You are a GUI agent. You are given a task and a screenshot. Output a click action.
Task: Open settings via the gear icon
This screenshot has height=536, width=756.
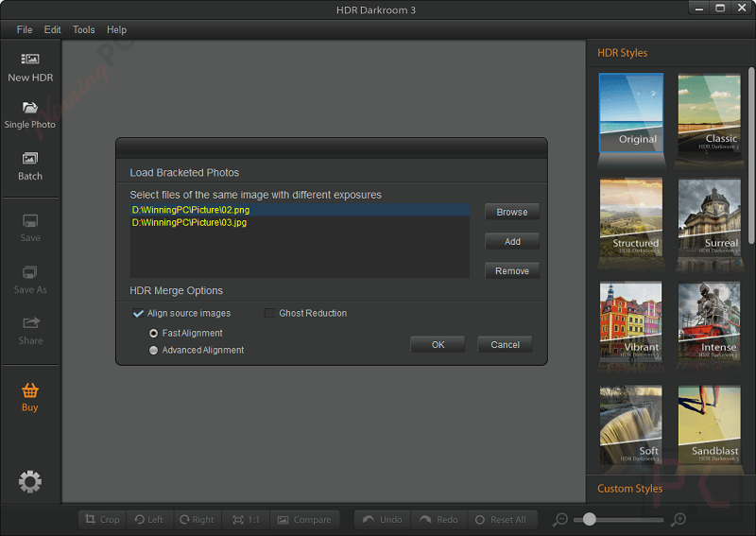coord(30,481)
